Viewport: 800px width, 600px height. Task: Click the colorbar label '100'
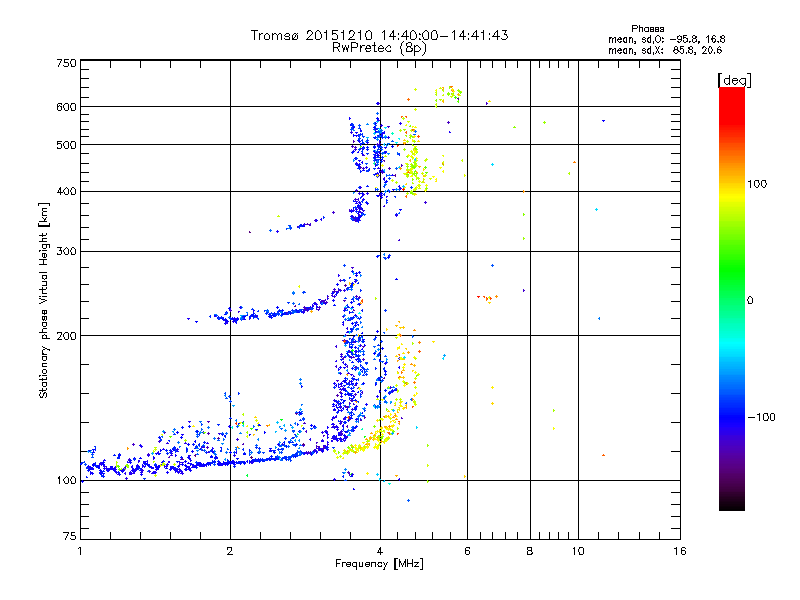(x=757, y=184)
